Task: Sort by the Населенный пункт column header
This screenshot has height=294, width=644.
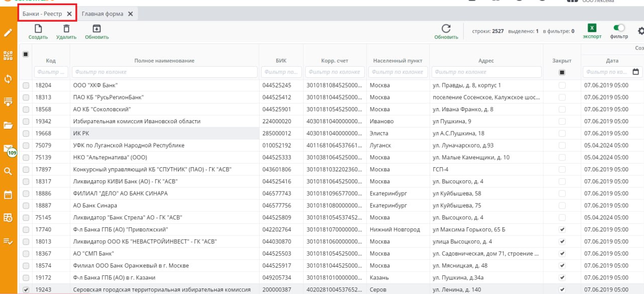Action: click(398, 61)
